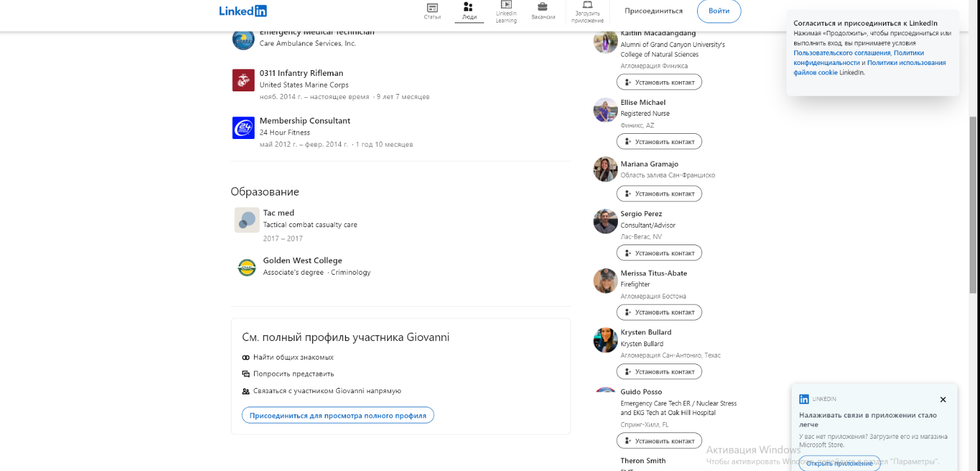The image size is (980, 471).
Task: Click the Golden West College logo
Action: (x=247, y=267)
